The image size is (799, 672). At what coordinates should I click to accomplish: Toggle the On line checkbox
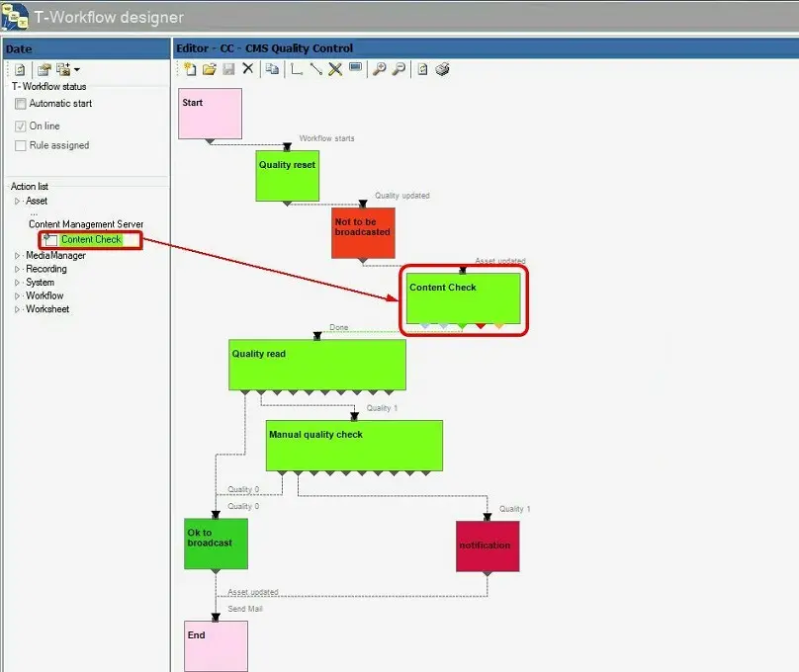pos(21,126)
